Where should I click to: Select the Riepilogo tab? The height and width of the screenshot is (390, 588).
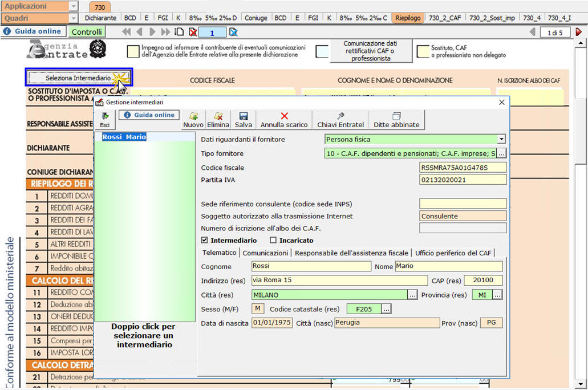tap(408, 18)
